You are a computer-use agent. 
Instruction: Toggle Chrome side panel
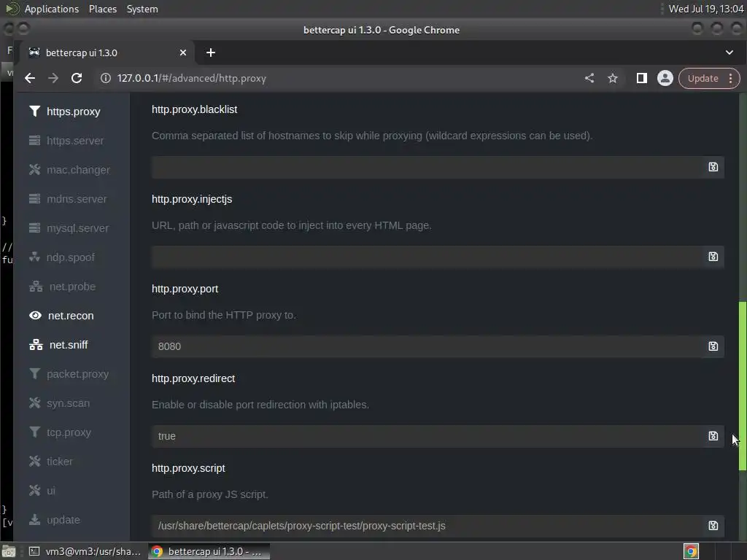642,78
